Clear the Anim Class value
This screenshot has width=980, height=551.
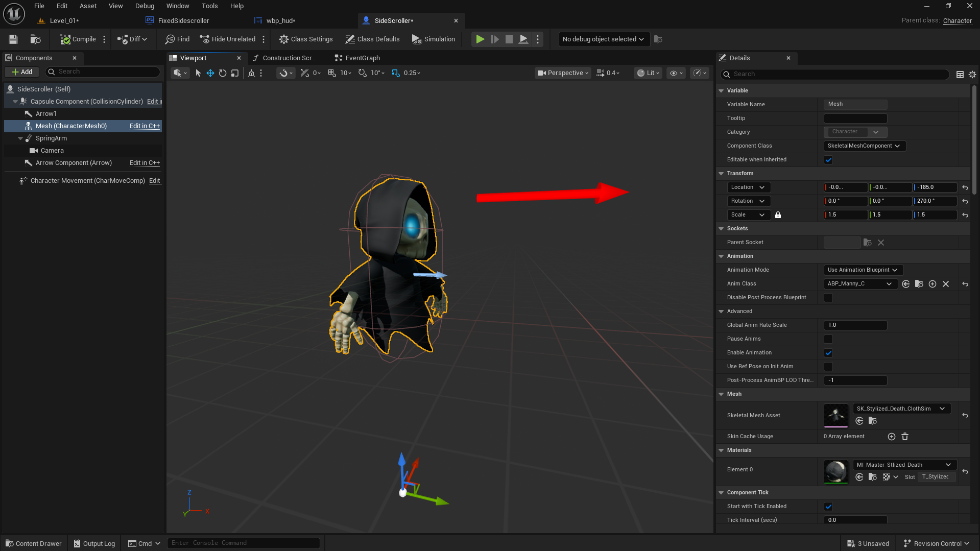click(x=946, y=284)
